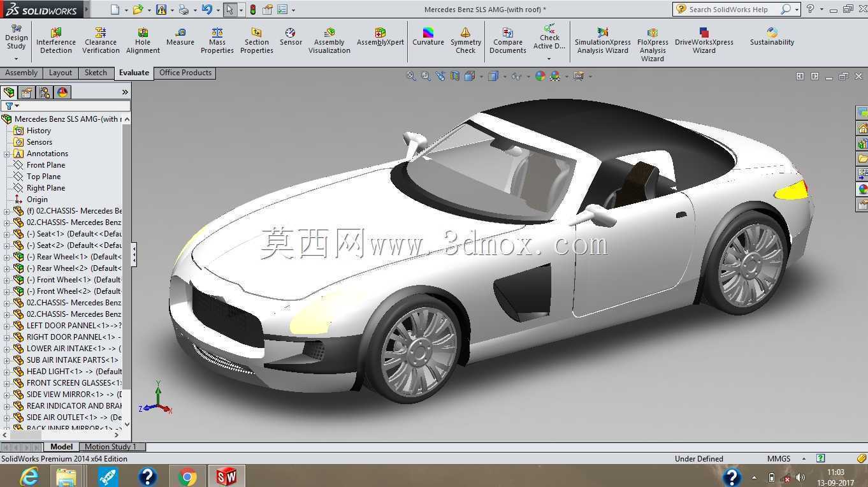
Task: Click Check Active Document icon
Action: pos(549,29)
